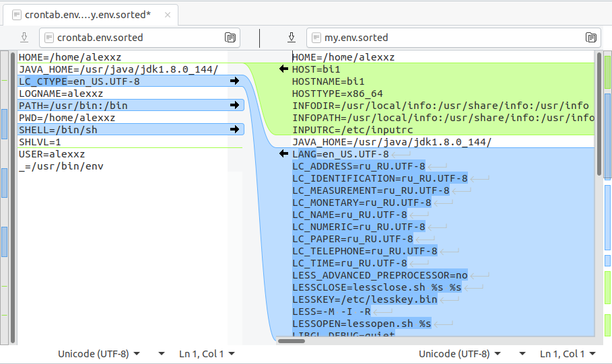The width and height of the screenshot is (612, 364).
Task: Push SHELL=/bin/sh change right with arrow
Action: (234, 129)
